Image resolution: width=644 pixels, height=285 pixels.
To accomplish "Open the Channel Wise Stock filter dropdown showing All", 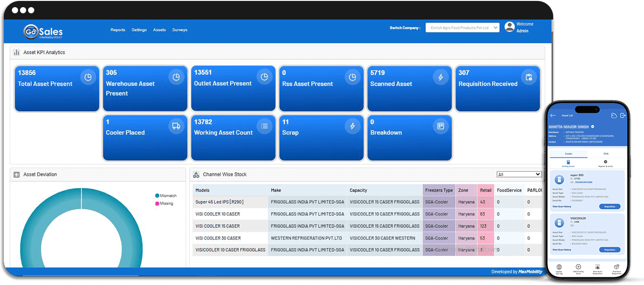I will coord(519,175).
